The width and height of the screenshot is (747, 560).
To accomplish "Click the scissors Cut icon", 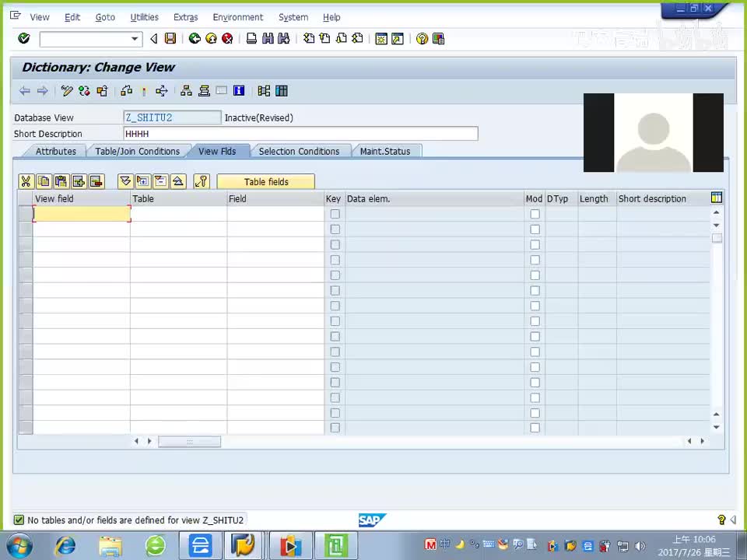I will coord(26,181).
